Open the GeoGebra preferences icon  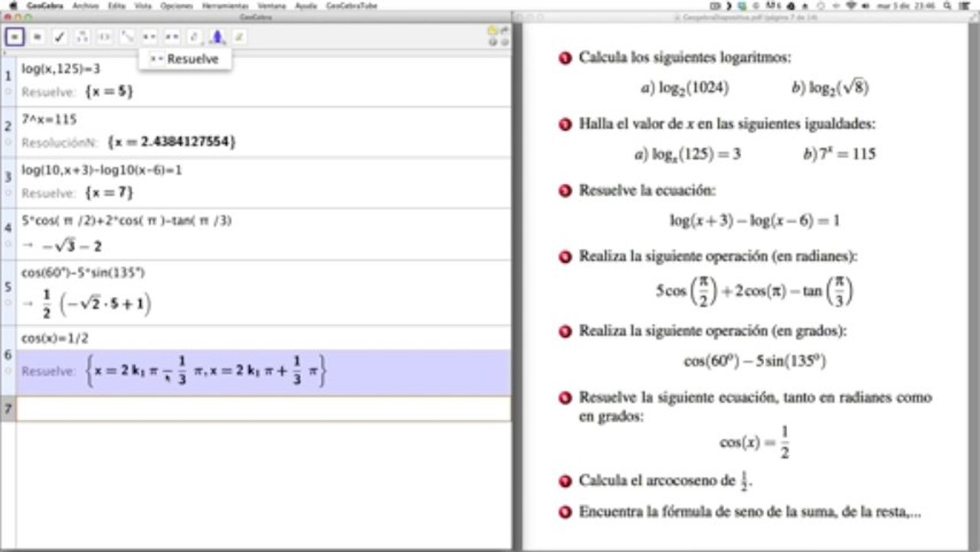(x=504, y=41)
